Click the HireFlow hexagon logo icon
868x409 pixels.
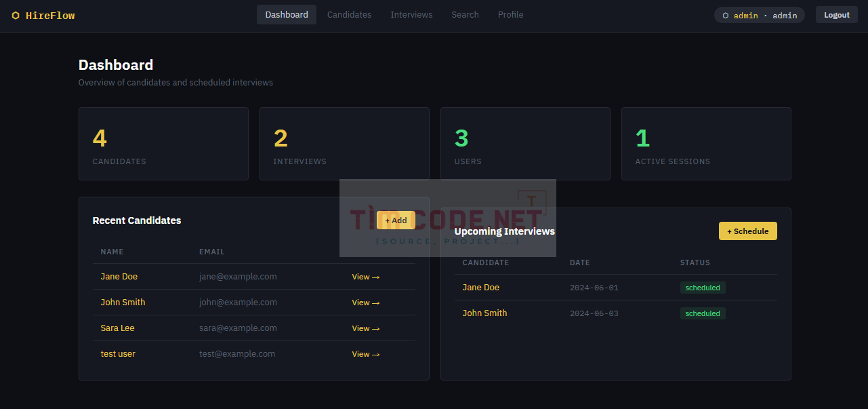16,16
